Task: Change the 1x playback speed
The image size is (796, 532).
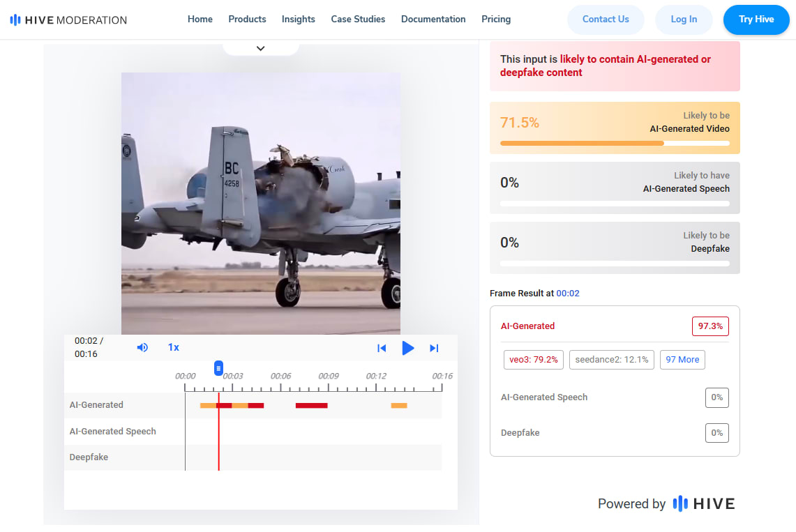Action: (174, 347)
